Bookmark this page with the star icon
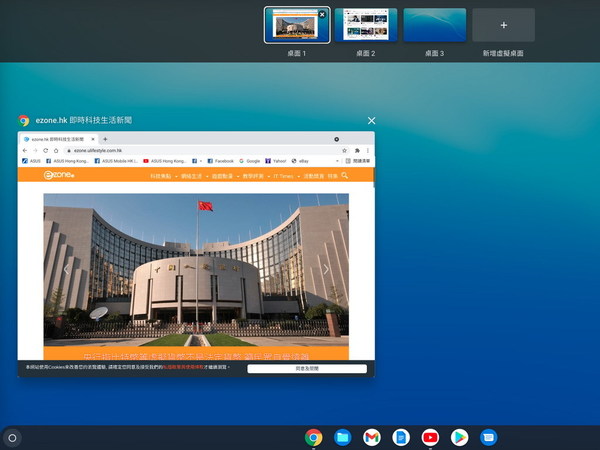This screenshot has width=600, height=450. [344, 150]
